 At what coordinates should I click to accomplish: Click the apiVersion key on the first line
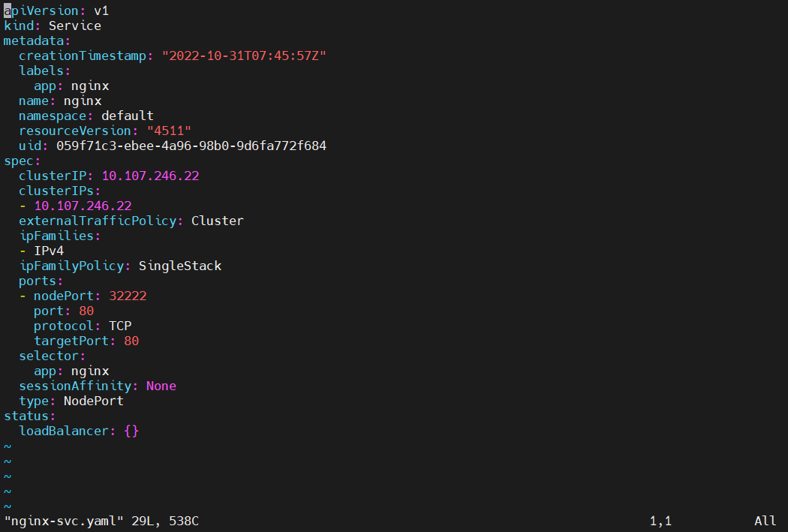pos(41,11)
